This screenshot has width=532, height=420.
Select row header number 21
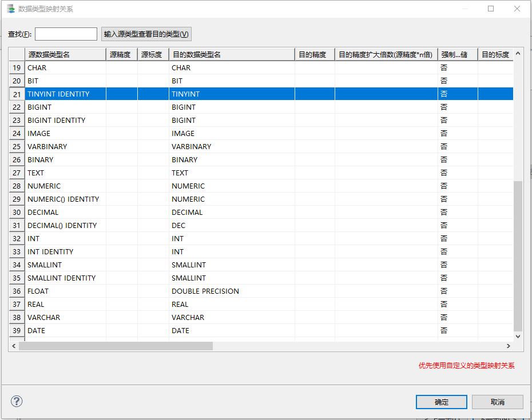click(17, 94)
